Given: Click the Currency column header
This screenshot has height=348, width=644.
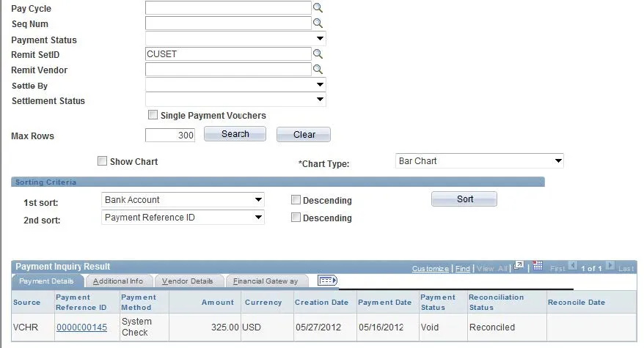Looking at the screenshot, I should [263, 302].
